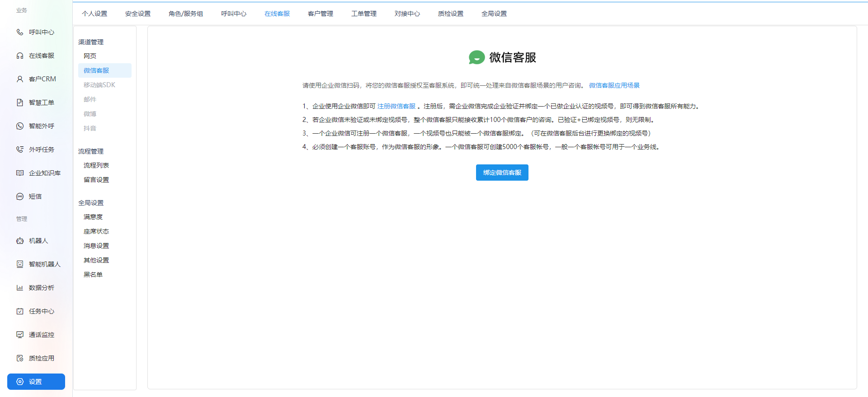
Task: Click the 呼叫中心 phone icon in sidebar
Action: click(x=20, y=32)
